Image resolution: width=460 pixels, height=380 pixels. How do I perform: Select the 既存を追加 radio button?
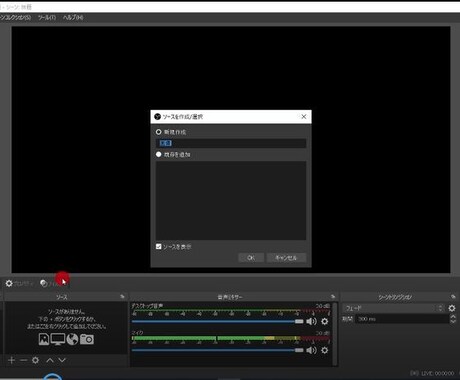coord(159,154)
